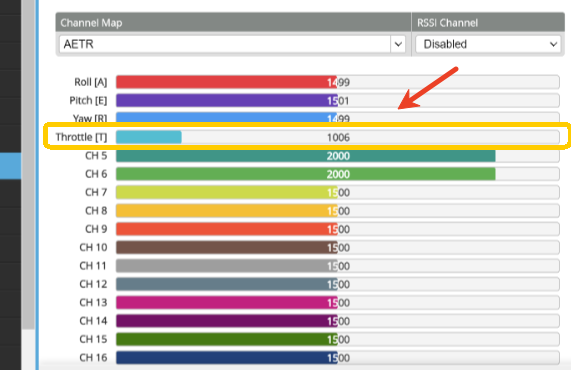Viewport: 571px width, 370px height.
Task: Click the CH 5 teal bar at 2000
Action: coord(338,156)
